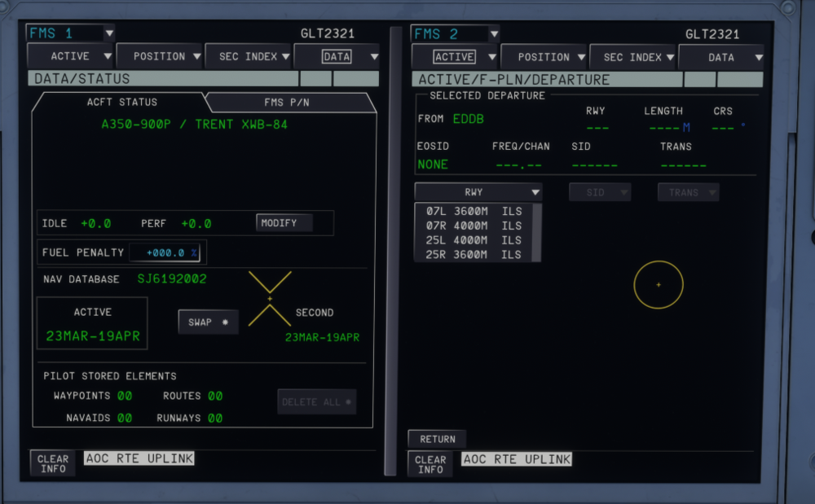
Task: Open the DATA menu on FMS 2
Action: [x=722, y=57]
